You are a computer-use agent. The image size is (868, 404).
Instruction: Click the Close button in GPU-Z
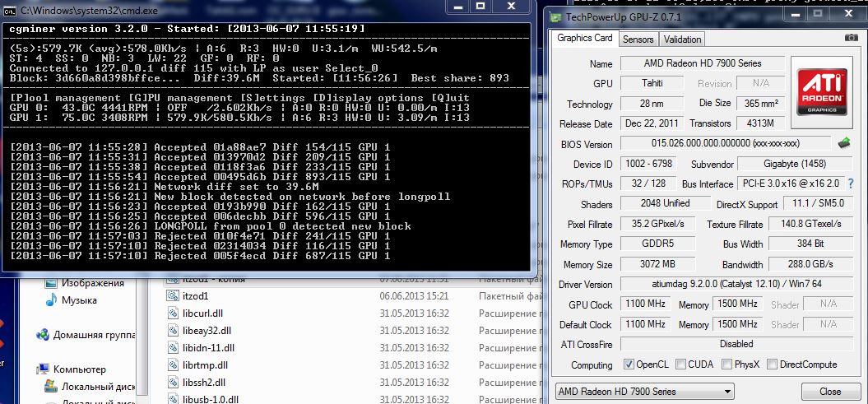[x=830, y=392]
